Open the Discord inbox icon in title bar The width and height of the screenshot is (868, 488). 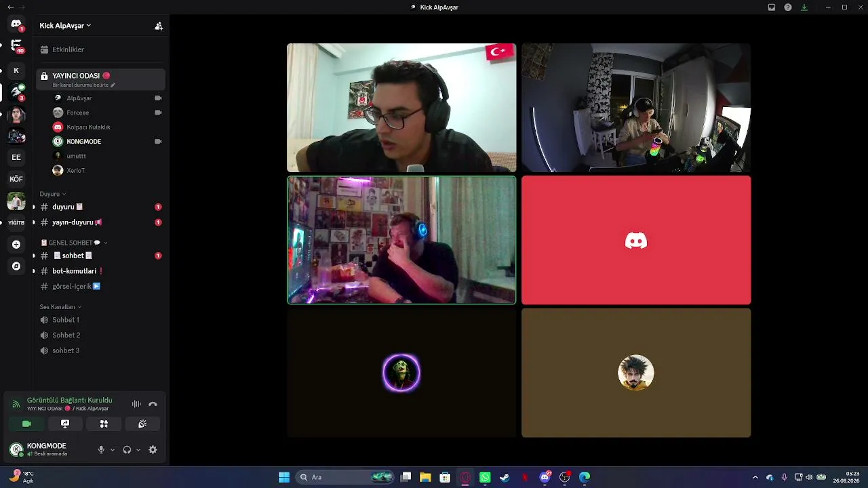click(772, 7)
